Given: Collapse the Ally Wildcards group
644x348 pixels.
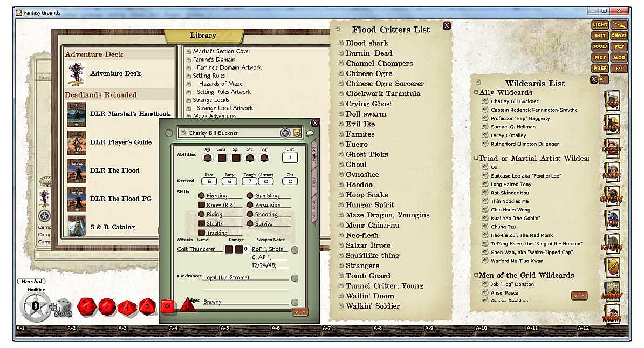Looking at the screenshot, I should point(476,92).
